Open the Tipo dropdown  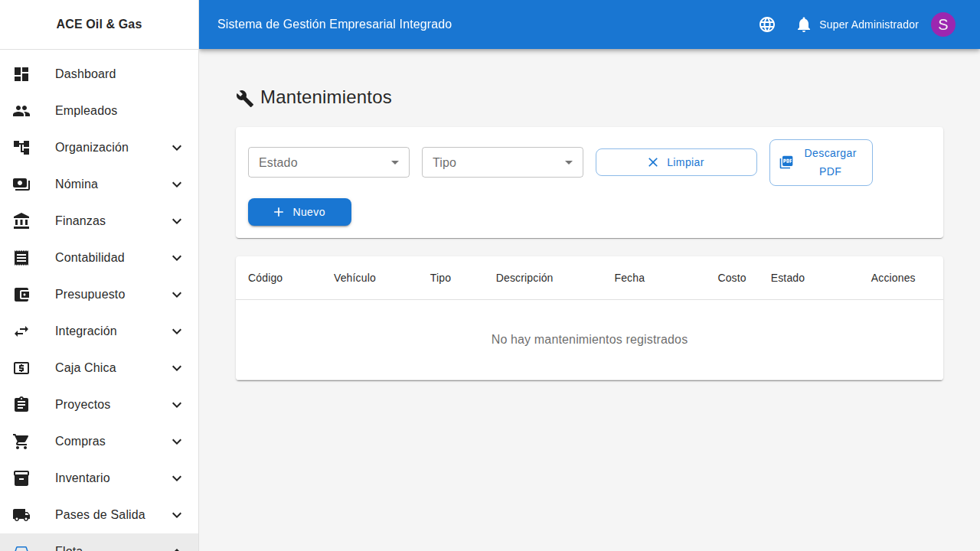[x=501, y=162]
